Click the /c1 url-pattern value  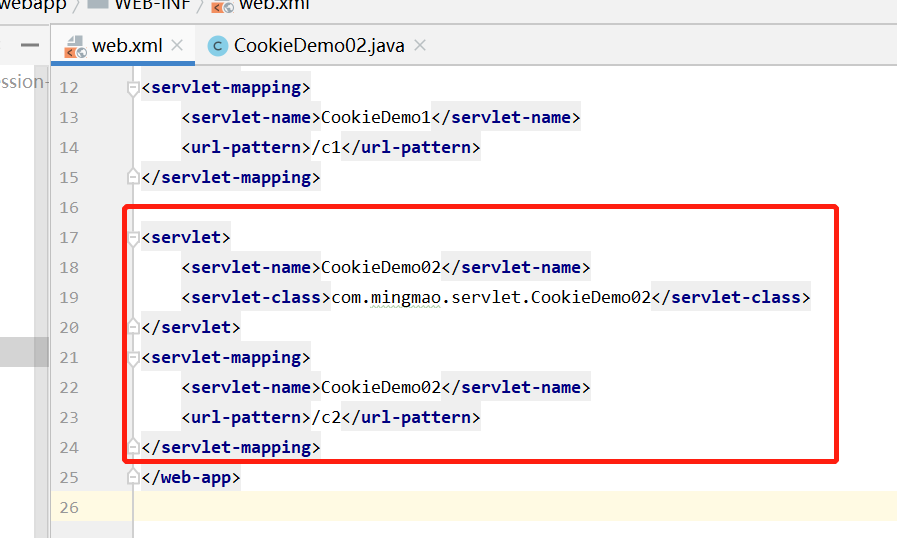(326, 148)
